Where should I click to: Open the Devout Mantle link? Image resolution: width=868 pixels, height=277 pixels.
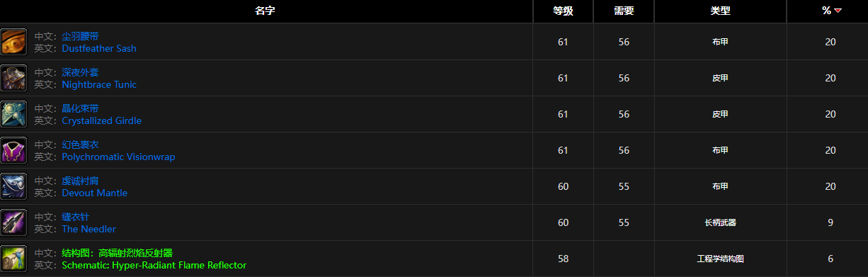(x=94, y=193)
